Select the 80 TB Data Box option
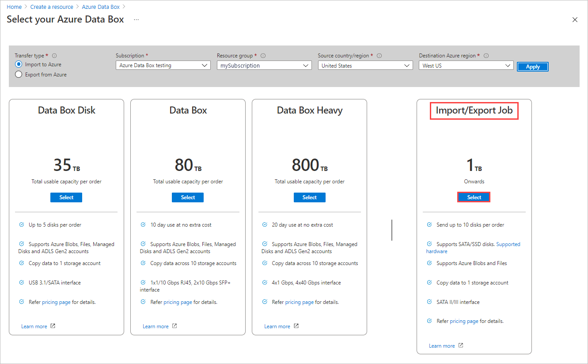Viewport: 588px width, 364px height. tap(187, 197)
